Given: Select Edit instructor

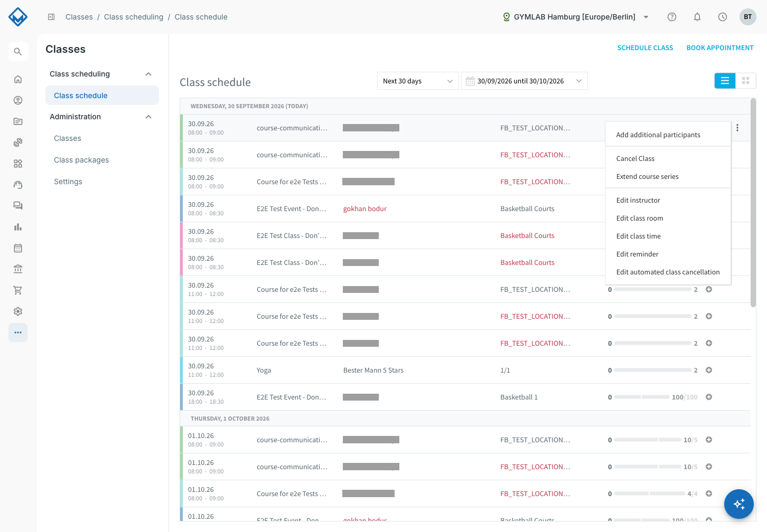Looking at the screenshot, I should (668, 201).
